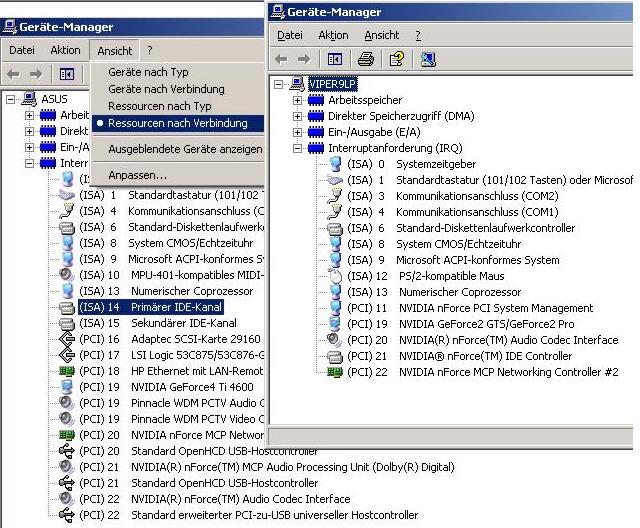This screenshot has width=640, height=528.
Task: Collapse Interruptanforderung (IRQ) node in right window
Action: pyautogui.click(x=298, y=148)
